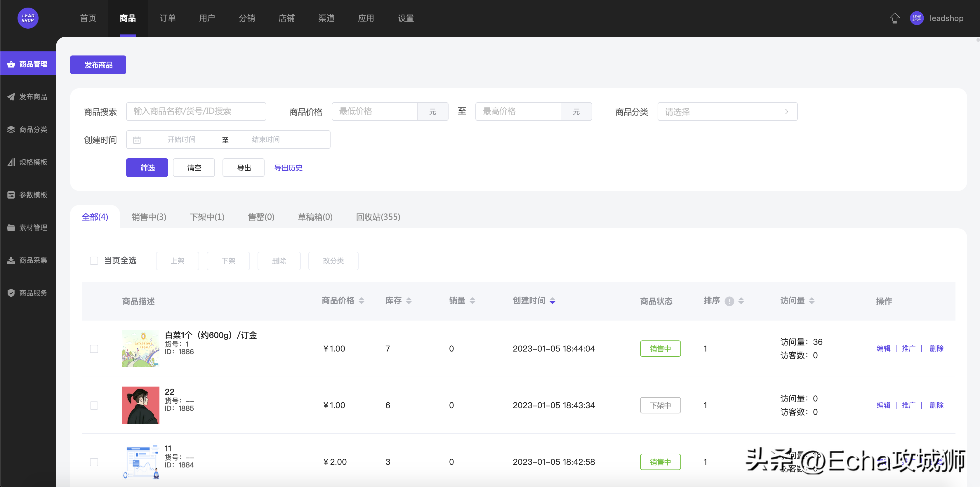Click the 开始时间 date field
This screenshot has width=980, height=487.
(x=181, y=140)
